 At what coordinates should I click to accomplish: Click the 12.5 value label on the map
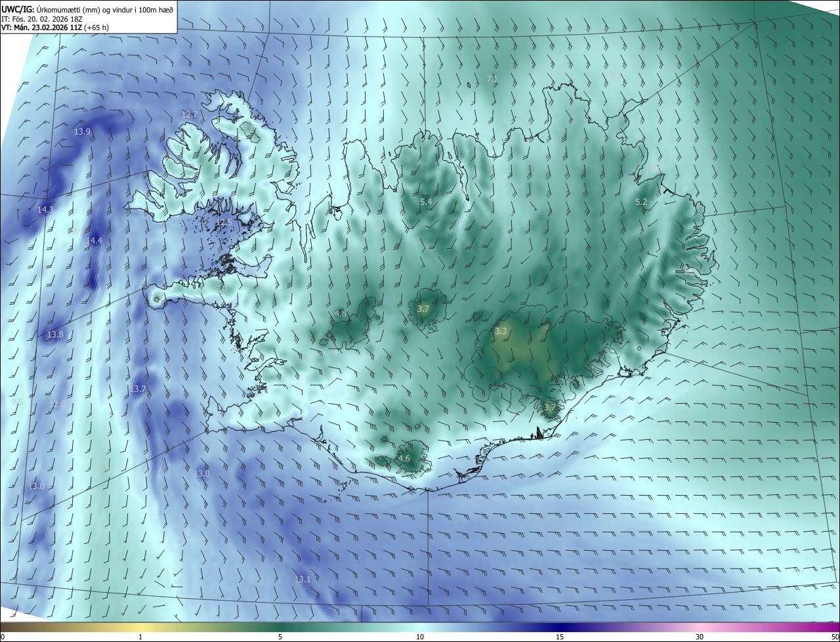224,223
